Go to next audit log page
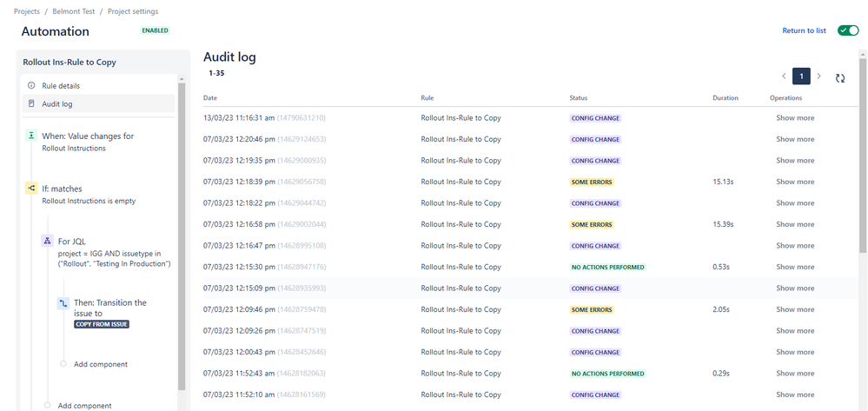This screenshot has height=411, width=868. (x=819, y=76)
